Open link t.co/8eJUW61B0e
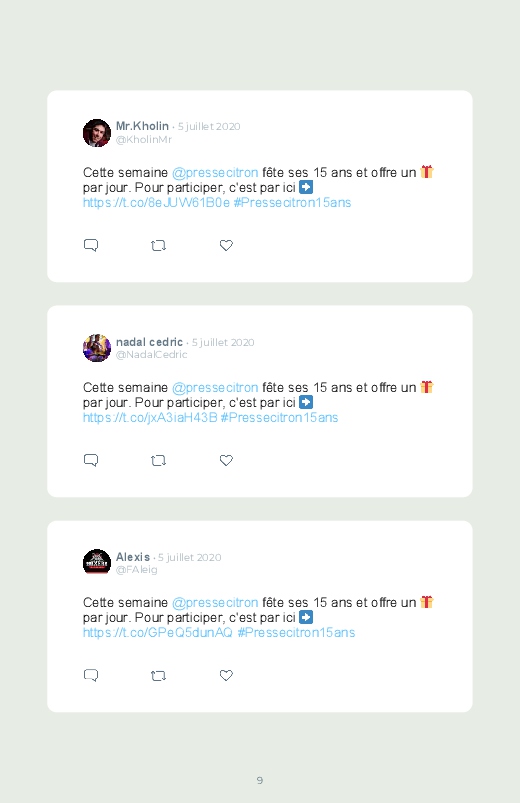 pos(156,203)
